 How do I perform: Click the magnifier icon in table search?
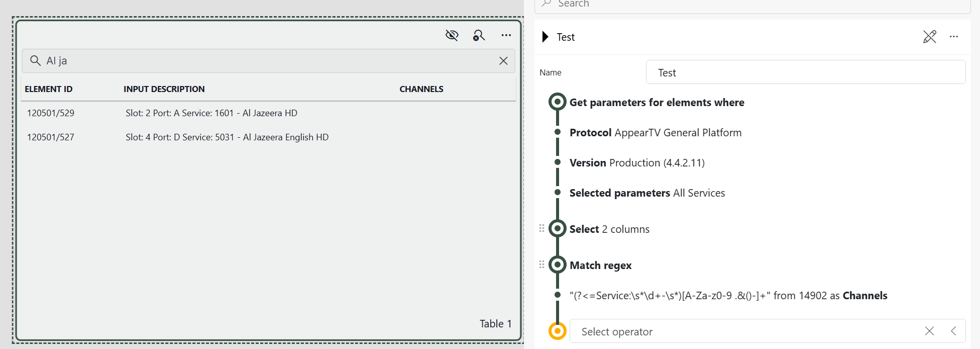coord(35,61)
